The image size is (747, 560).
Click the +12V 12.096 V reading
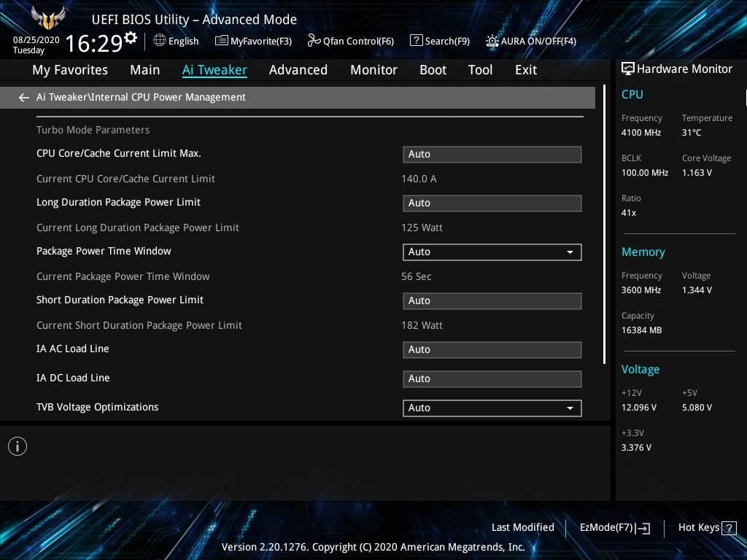(x=638, y=407)
